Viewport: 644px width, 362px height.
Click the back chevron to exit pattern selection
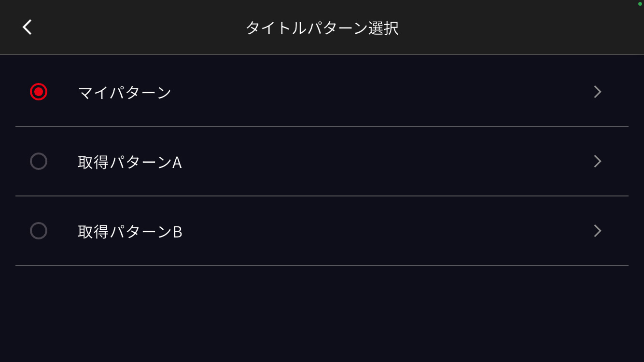click(27, 27)
